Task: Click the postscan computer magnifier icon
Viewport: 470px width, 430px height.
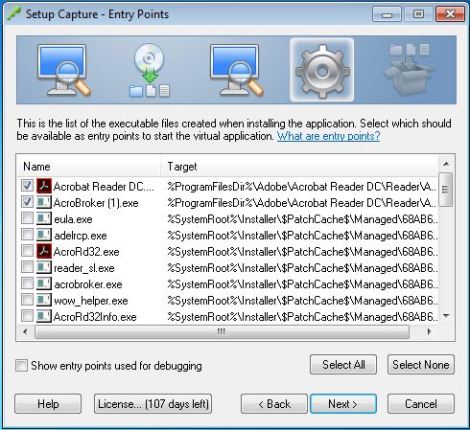Action: pos(236,70)
